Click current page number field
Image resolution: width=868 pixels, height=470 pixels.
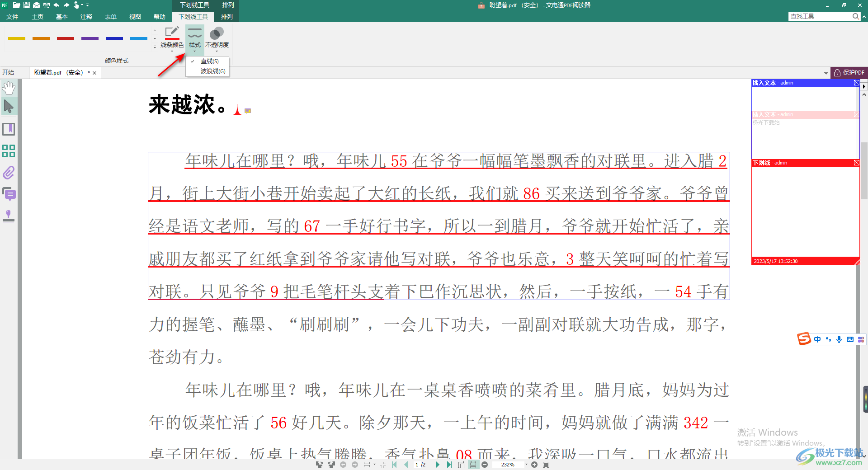[x=417, y=465]
